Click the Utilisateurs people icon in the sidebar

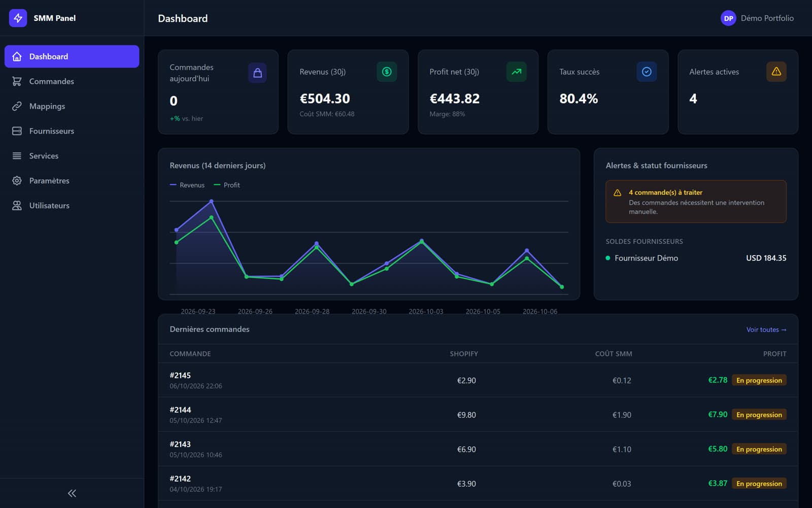coord(17,206)
